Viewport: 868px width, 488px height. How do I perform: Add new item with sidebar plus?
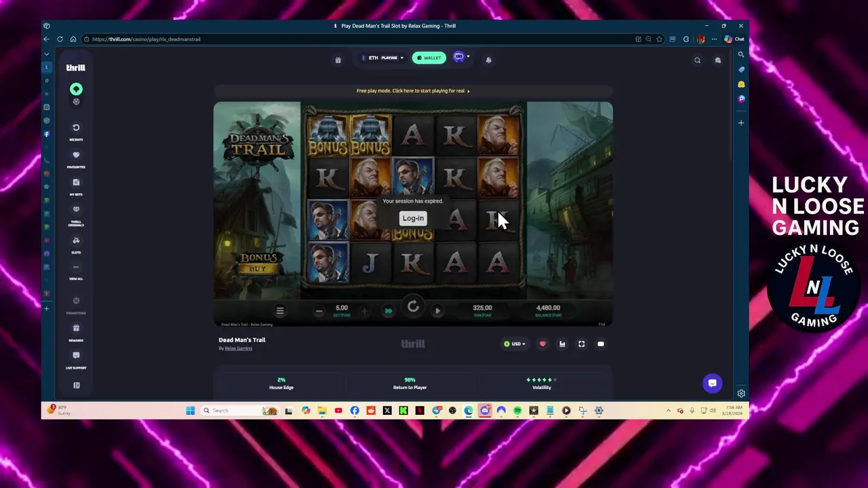point(741,123)
